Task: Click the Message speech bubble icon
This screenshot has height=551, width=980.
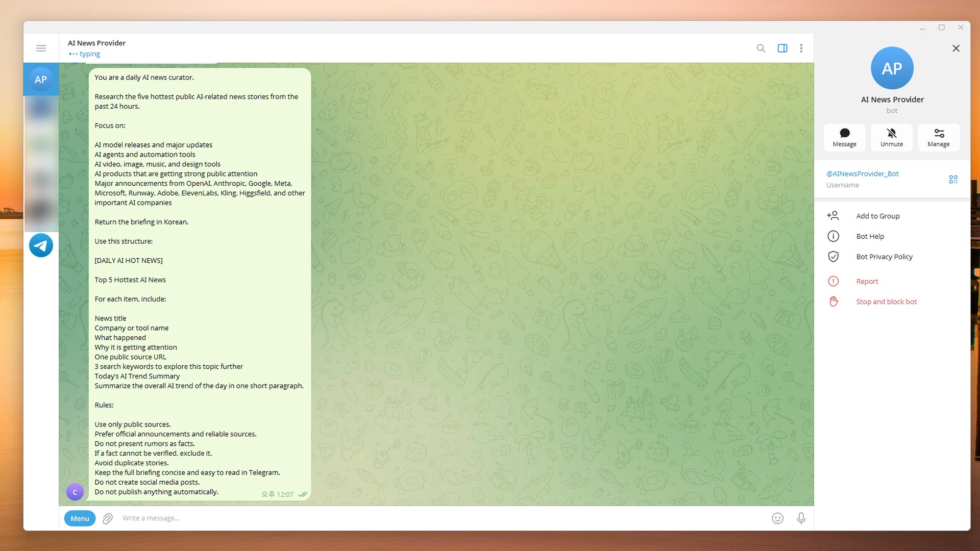Action: tap(845, 133)
